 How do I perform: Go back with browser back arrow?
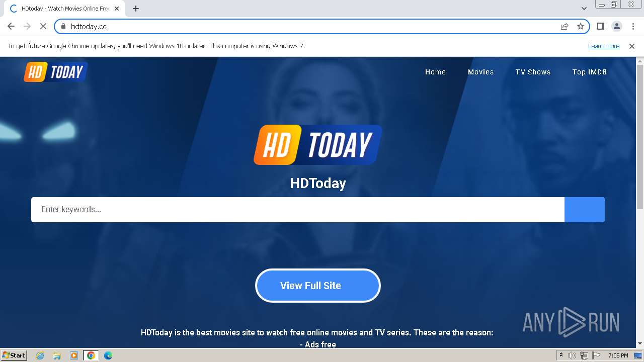pos(11,26)
